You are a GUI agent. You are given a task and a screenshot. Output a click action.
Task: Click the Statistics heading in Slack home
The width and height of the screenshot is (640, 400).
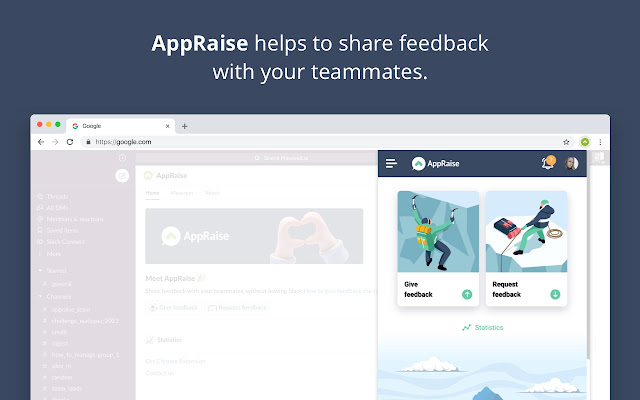pos(169,340)
